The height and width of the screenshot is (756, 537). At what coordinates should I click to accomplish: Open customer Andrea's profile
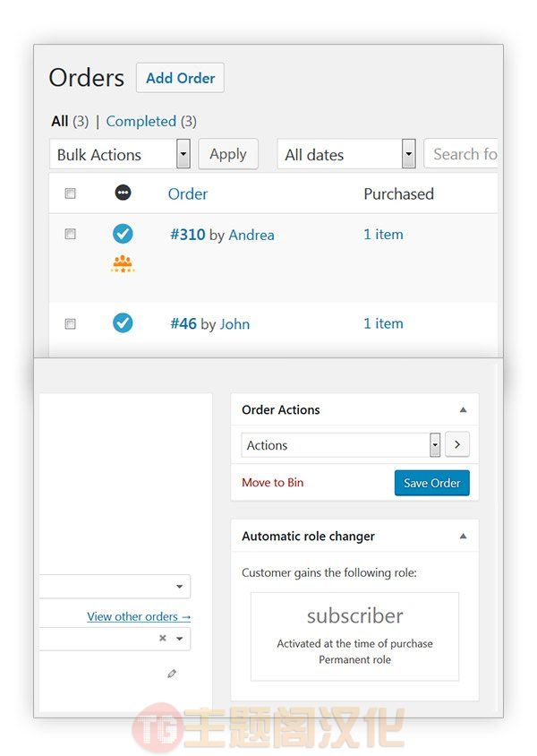tap(251, 236)
